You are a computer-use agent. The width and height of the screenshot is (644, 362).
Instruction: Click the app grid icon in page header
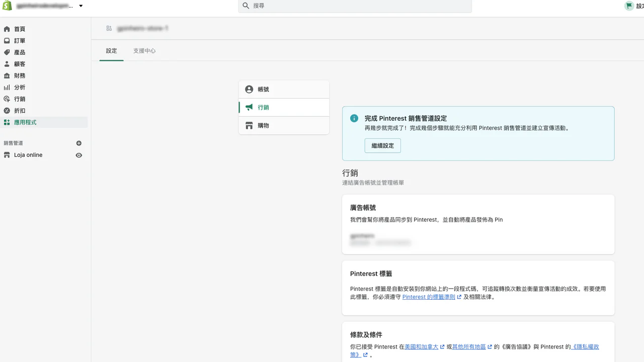(109, 29)
